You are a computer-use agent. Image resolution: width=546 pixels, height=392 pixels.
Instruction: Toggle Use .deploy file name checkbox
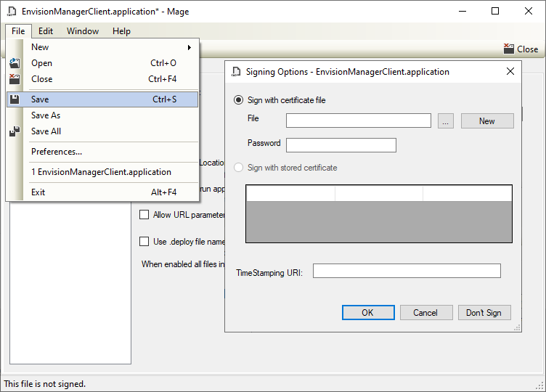click(x=144, y=242)
